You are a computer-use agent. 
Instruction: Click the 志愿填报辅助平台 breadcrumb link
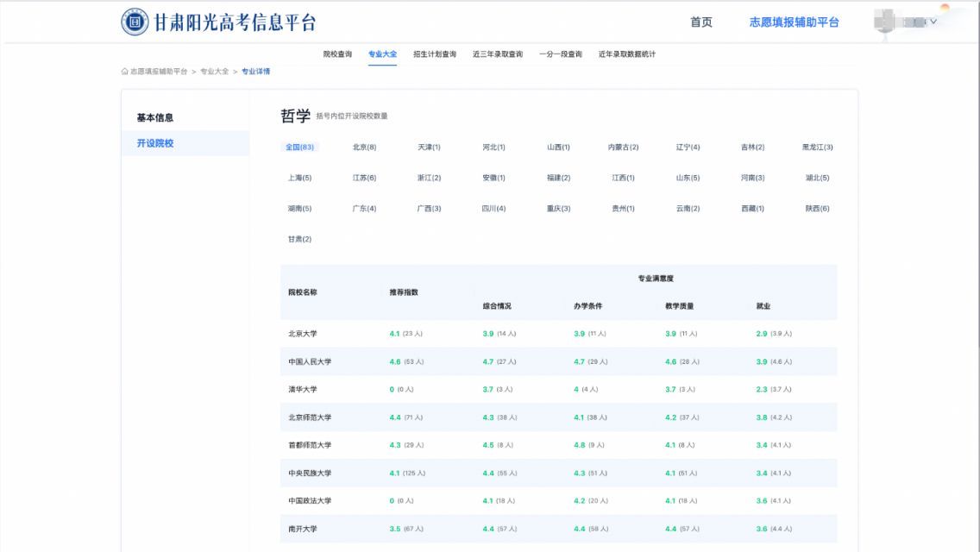coord(159,72)
